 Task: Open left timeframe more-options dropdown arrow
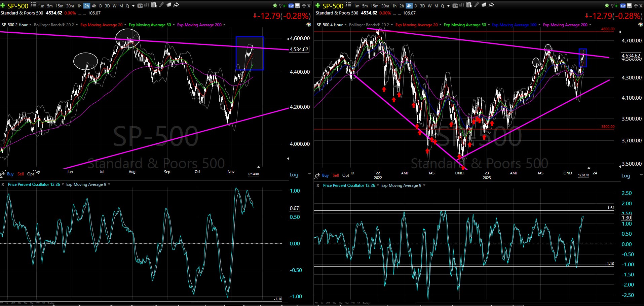pos(133,6)
